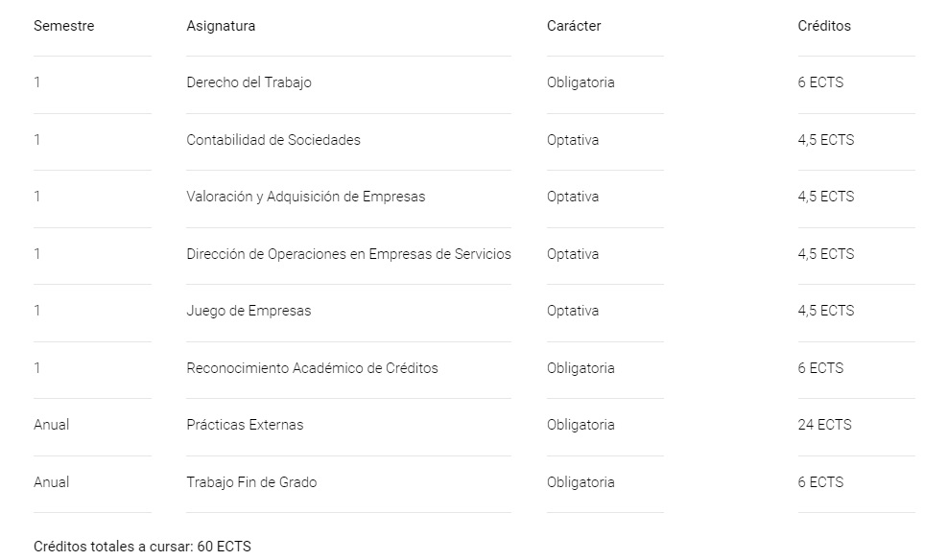Click the Créditos column header

(824, 26)
